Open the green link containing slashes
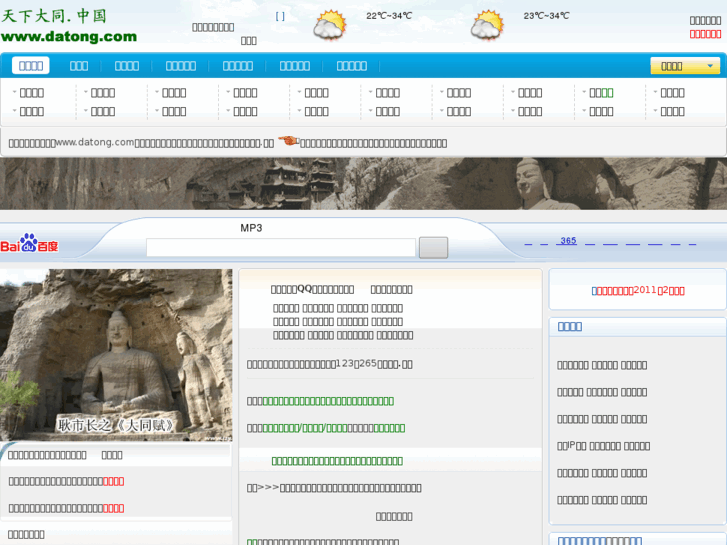This screenshot has height=545, width=727. tap(305, 428)
